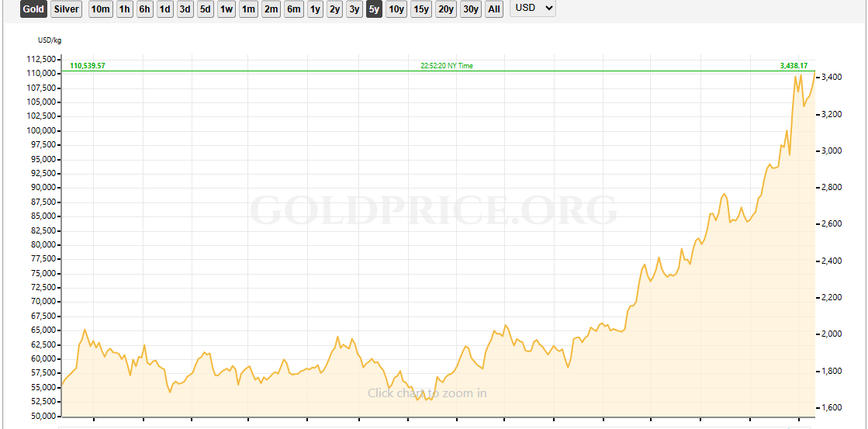Show All available price data
This screenshot has width=868, height=429.
[494, 9]
